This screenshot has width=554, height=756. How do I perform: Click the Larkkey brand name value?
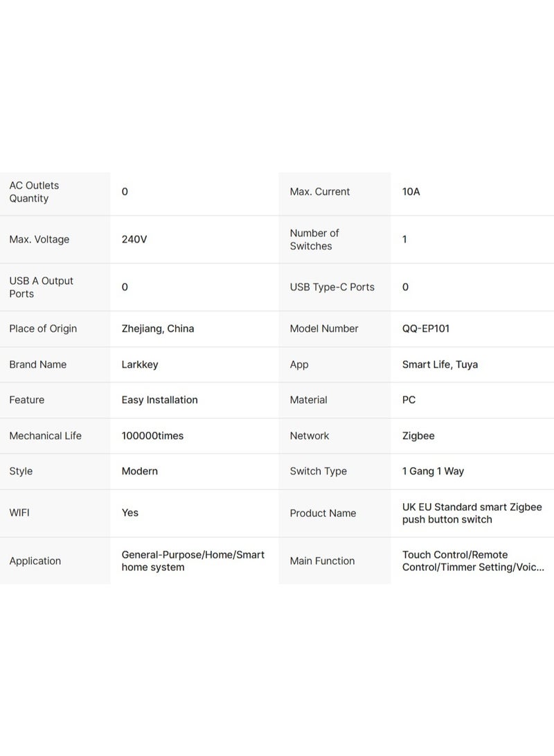coord(140,364)
